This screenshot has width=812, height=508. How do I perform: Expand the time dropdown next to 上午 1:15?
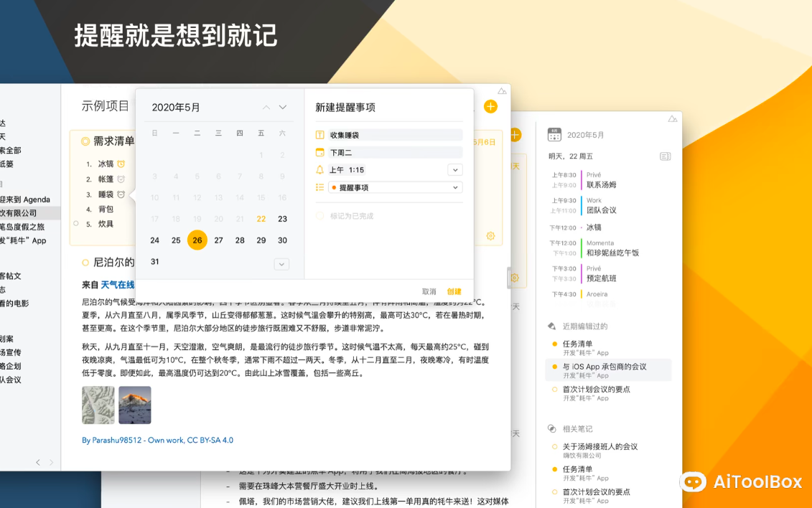pos(454,169)
